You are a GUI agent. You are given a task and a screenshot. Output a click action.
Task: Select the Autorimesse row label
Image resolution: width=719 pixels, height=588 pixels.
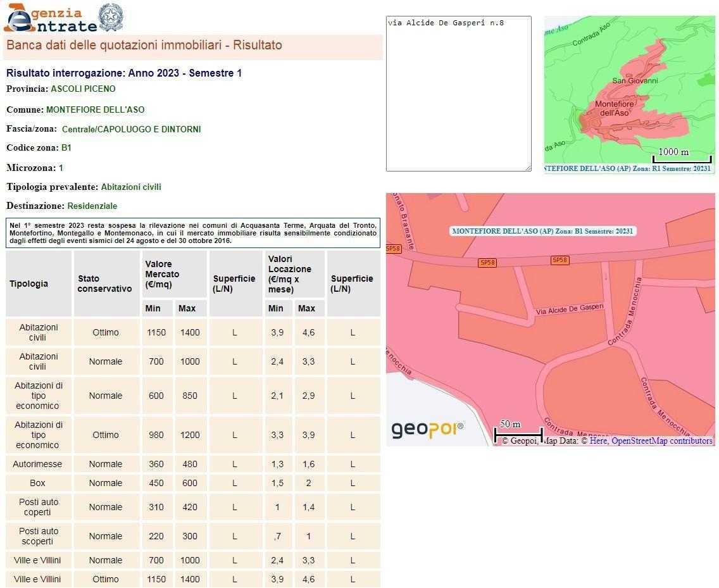pos(37,464)
